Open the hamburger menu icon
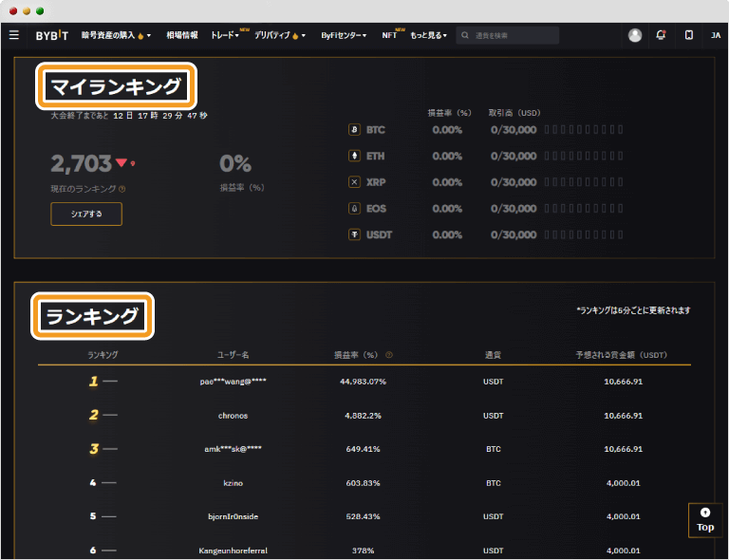The width and height of the screenshot is (729, 560). pos(13,35)
